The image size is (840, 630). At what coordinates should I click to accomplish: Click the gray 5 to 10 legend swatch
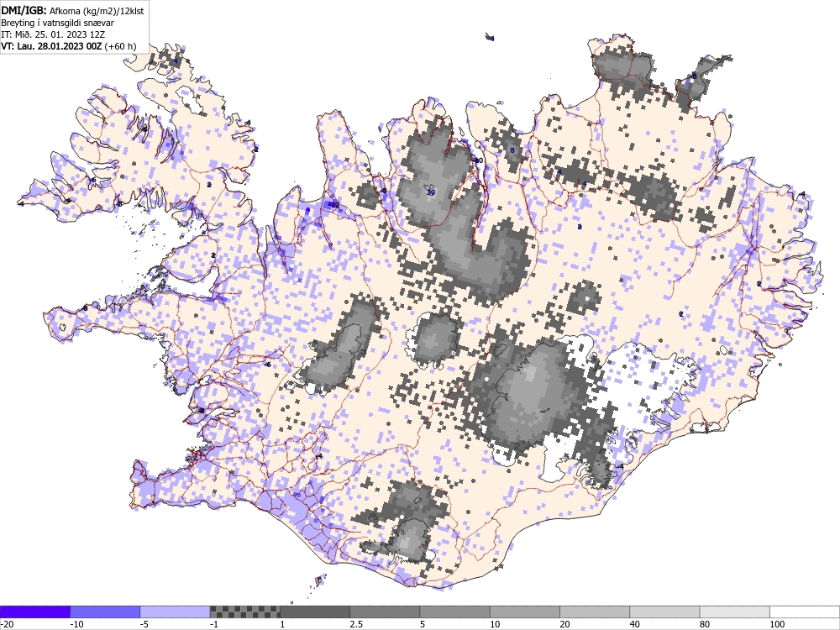[454, 612]
